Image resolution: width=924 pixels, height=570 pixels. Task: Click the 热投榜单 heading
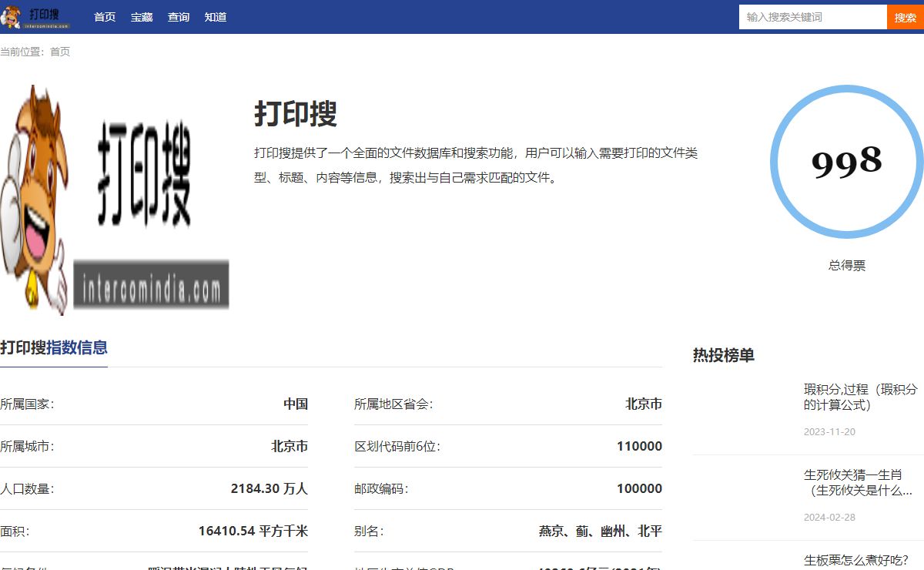click(x=724, y=355)
